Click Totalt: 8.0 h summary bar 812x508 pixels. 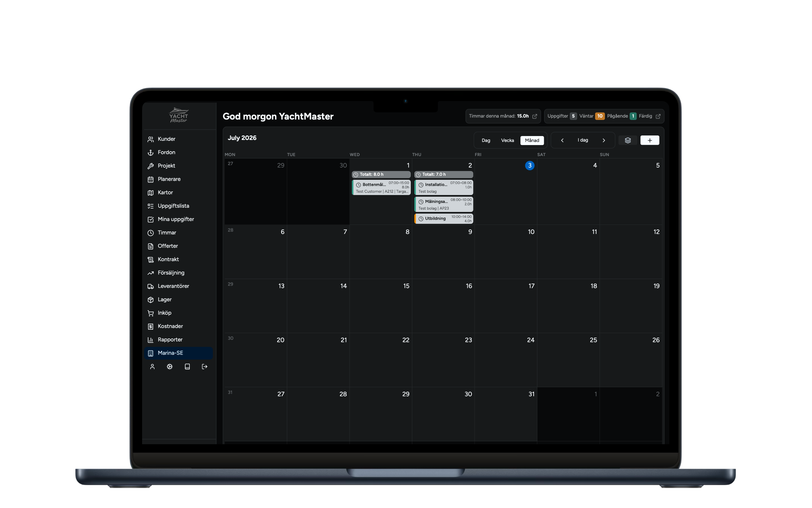381,174
